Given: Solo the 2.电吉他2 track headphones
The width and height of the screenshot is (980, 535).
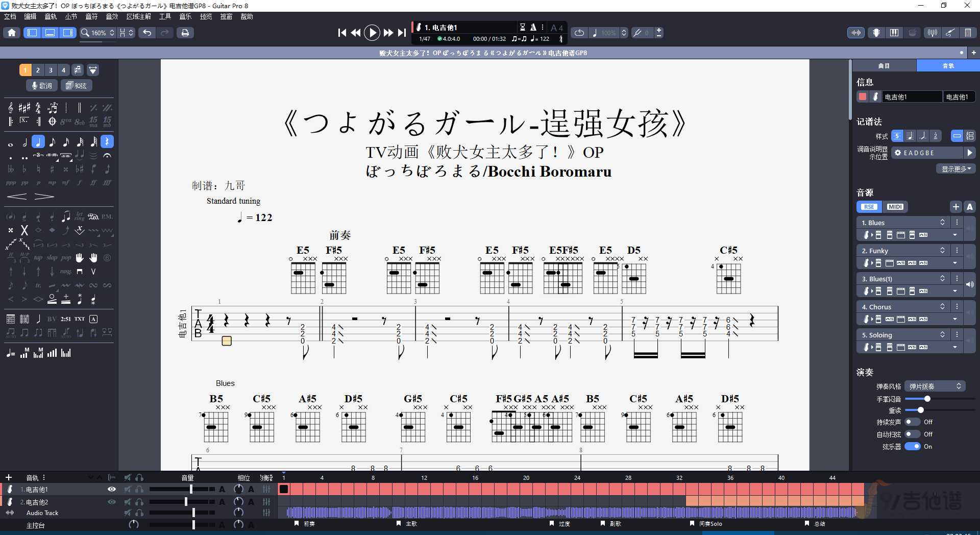Looking at the screenshot, I should (x=139, y=502).
